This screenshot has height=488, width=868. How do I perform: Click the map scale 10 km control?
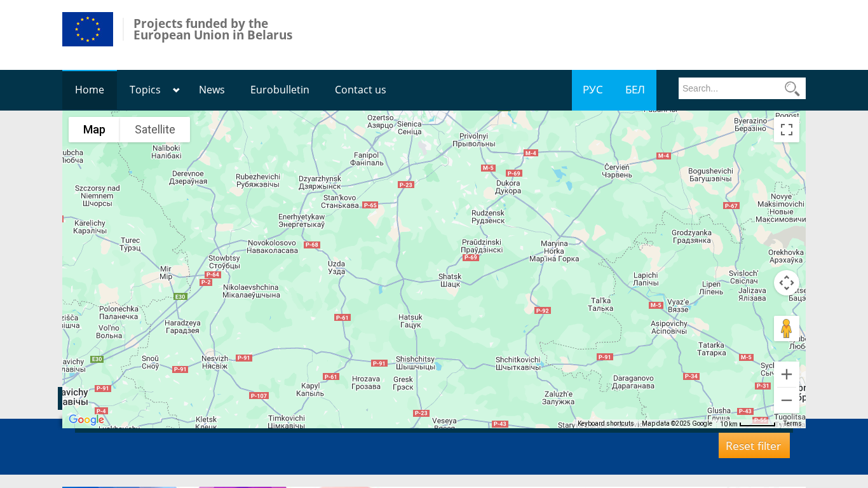click(x=748, y=424)
